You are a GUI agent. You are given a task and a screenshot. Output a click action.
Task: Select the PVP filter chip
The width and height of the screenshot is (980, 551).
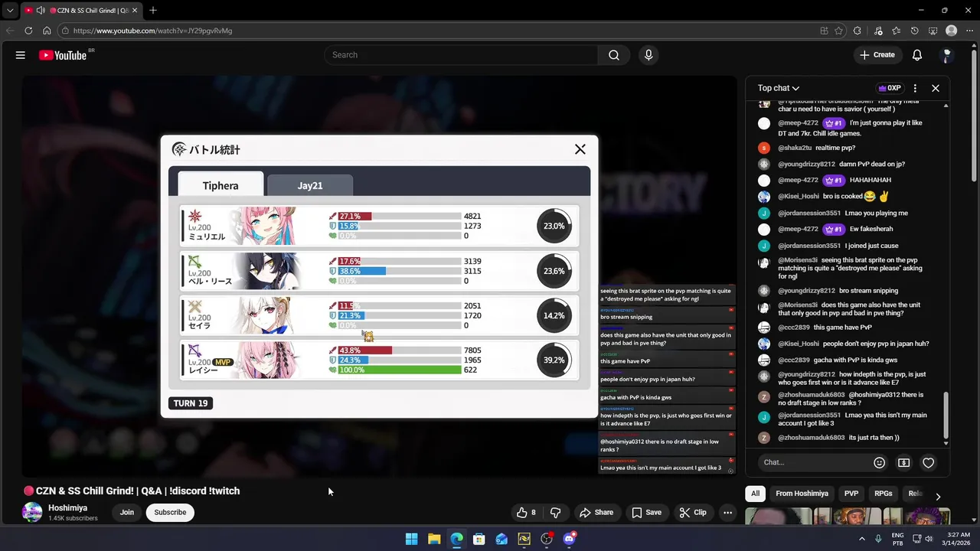point(851,494)
